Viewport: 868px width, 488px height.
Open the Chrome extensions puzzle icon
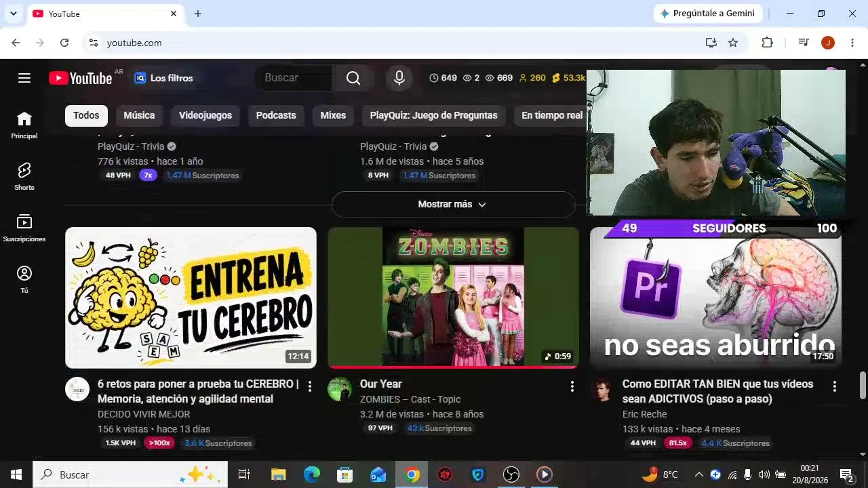(x=767, y=43)
